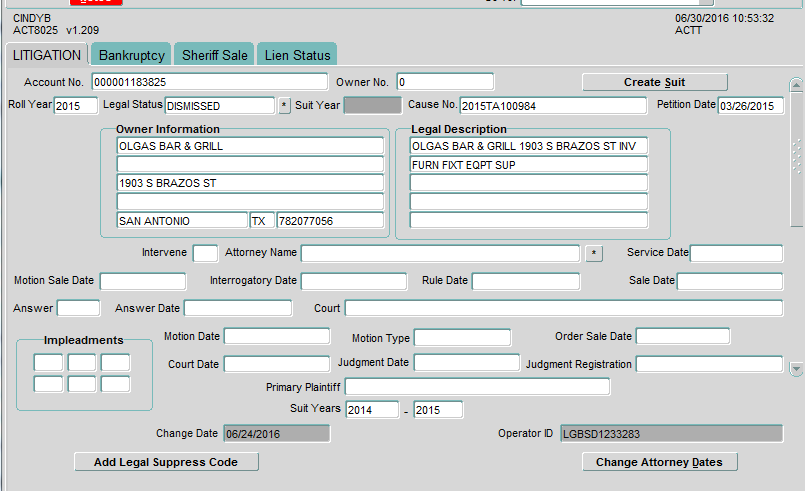Click the Roll Year field
Viewport: 805px width, 491px height.
coord(76,106)
